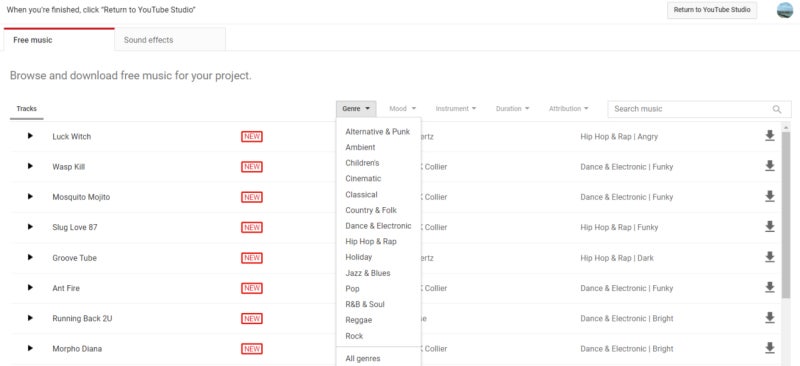Download the Running Back 2U track
Viewport: 800px width, 366px height.
tap(770, 318)
